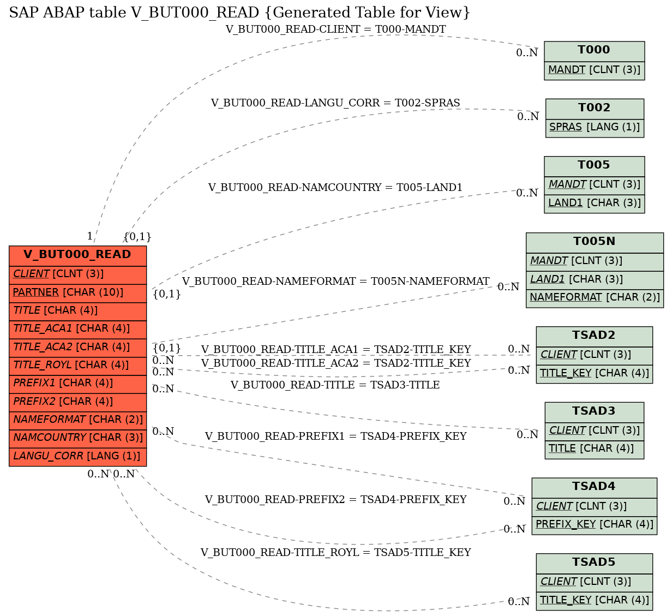Select PREFIX_KEY [CHAR (4)] in table TSAD4
The height and width of the screenshot is (616, 672).
tap(595, 525)
